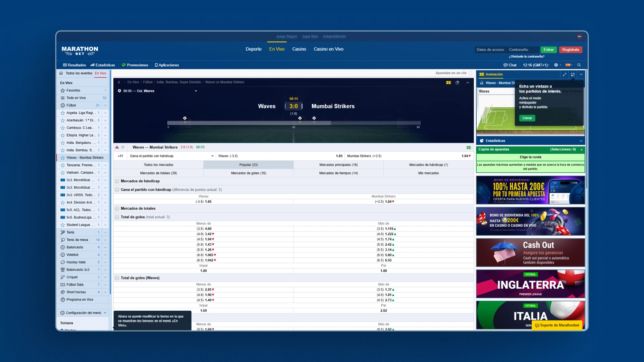Collapse Configuración del menú
The image size is (644, 362).
(x=105, y=313)
